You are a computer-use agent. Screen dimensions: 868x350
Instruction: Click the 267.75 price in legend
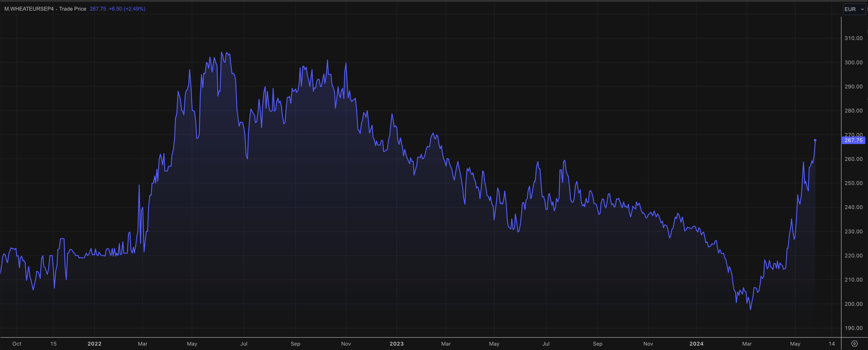98,9
